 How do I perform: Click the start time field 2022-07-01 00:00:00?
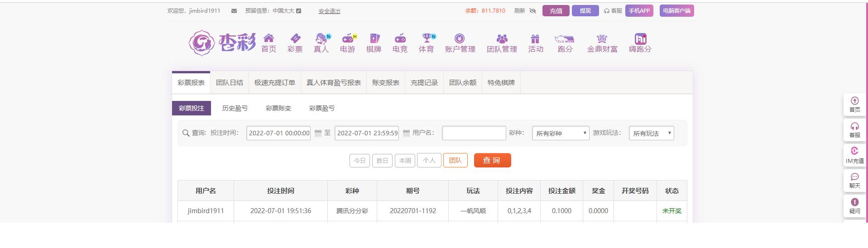(x=278, y=133)
